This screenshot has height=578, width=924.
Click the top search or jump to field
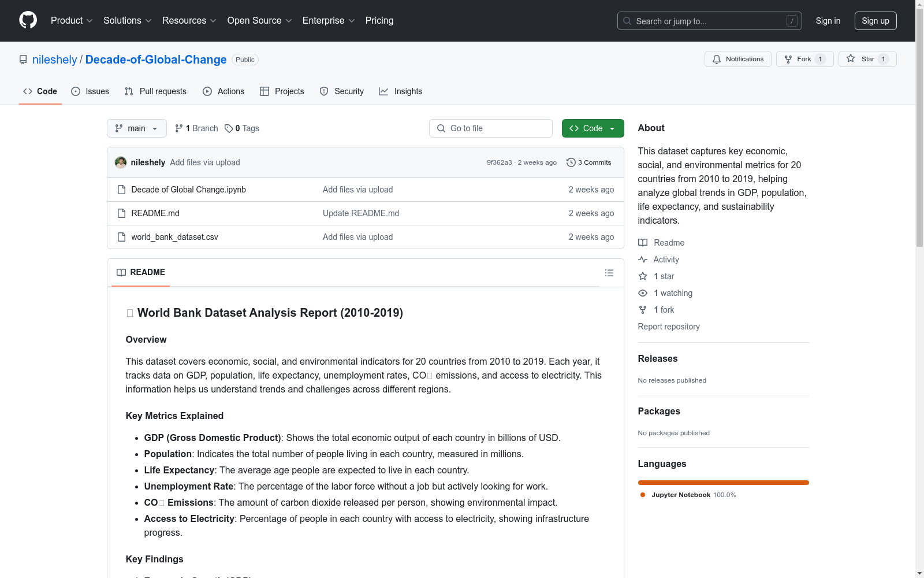tap(710, 21)
